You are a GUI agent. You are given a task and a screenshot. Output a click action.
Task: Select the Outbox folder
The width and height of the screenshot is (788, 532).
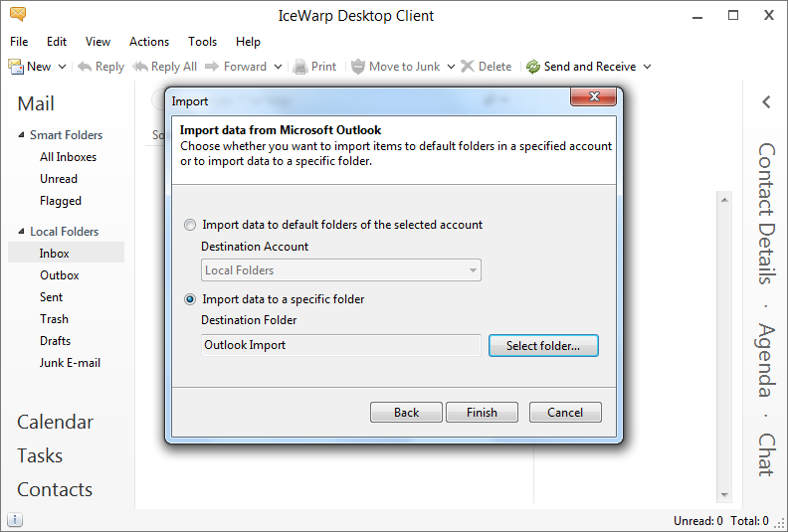pos(60,275)
